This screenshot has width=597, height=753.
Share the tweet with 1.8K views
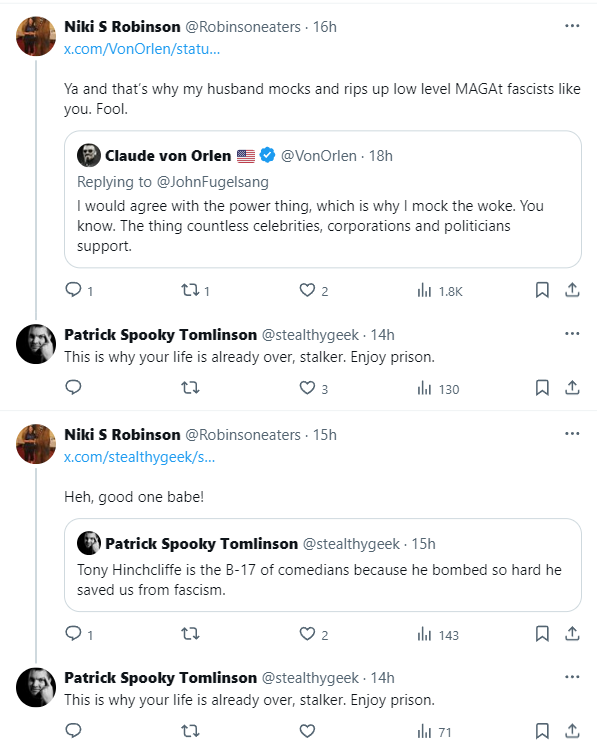coord(572,290)
